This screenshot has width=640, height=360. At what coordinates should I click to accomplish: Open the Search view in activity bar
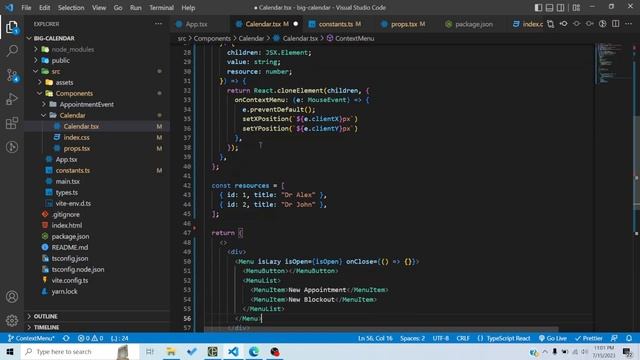[12, 51]
